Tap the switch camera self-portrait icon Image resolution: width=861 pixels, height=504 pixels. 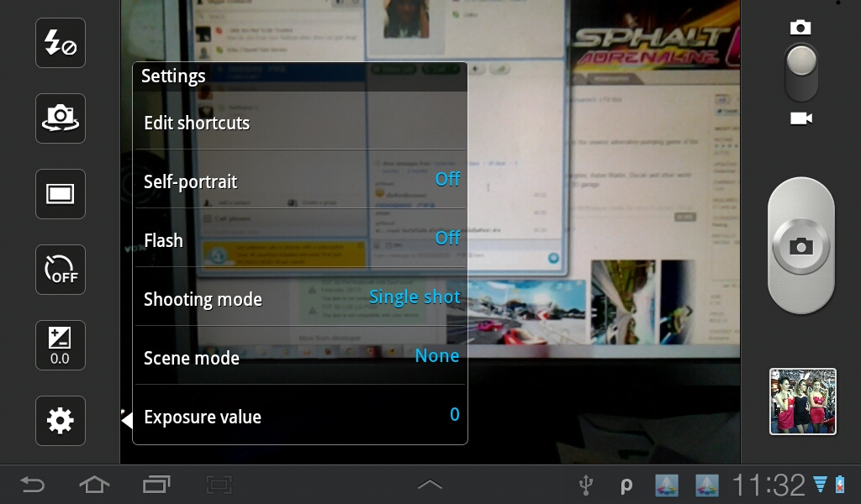[x=61, y=118]
